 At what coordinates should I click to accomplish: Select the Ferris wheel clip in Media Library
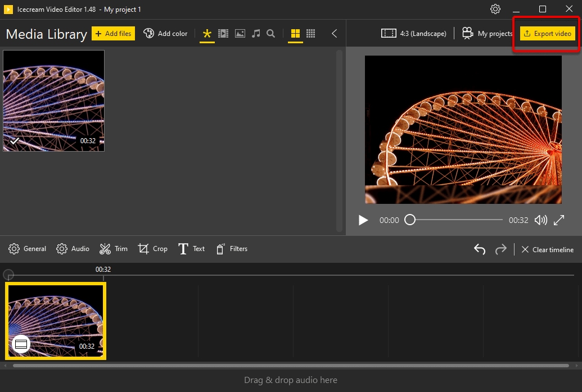point(54,101)
